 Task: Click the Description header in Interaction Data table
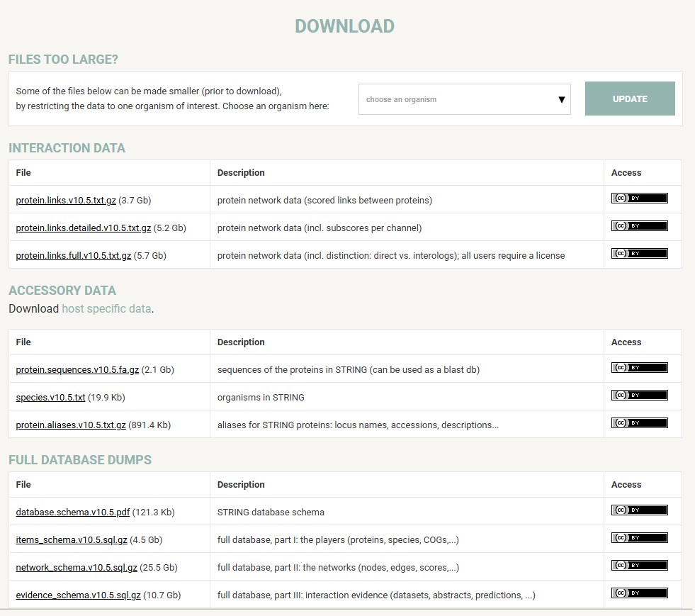[x=241, y=172]
